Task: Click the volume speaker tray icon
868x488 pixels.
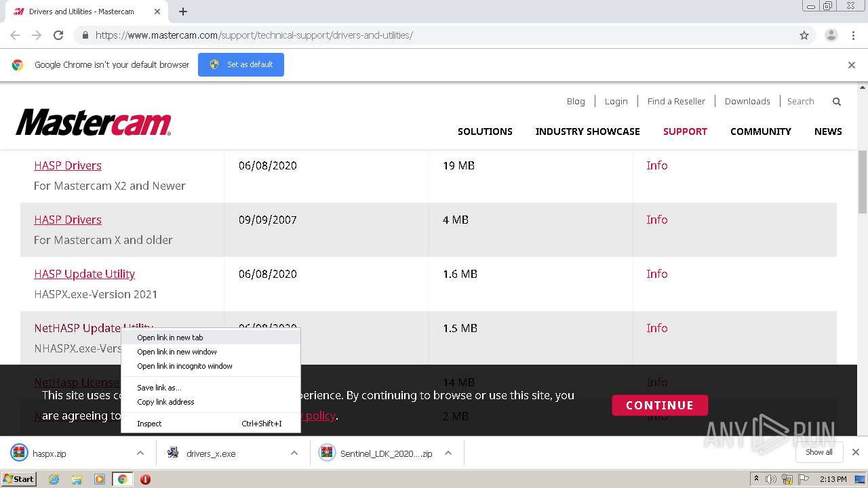Action: pyautogui.click(x=771, y=479)
